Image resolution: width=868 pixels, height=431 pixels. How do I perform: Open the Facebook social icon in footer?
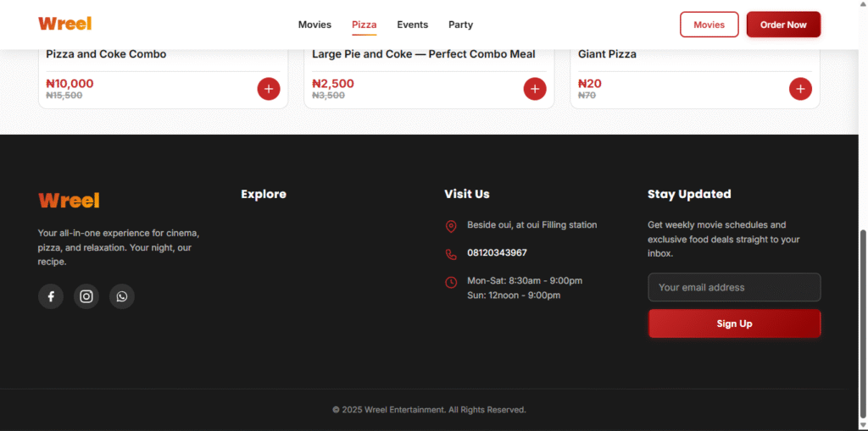[x=51, y=296]
